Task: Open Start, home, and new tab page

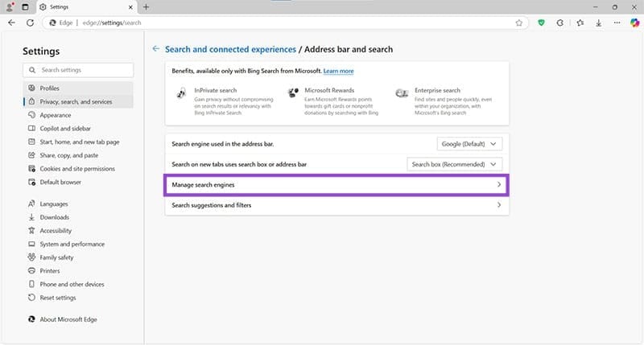Action: 78,142
